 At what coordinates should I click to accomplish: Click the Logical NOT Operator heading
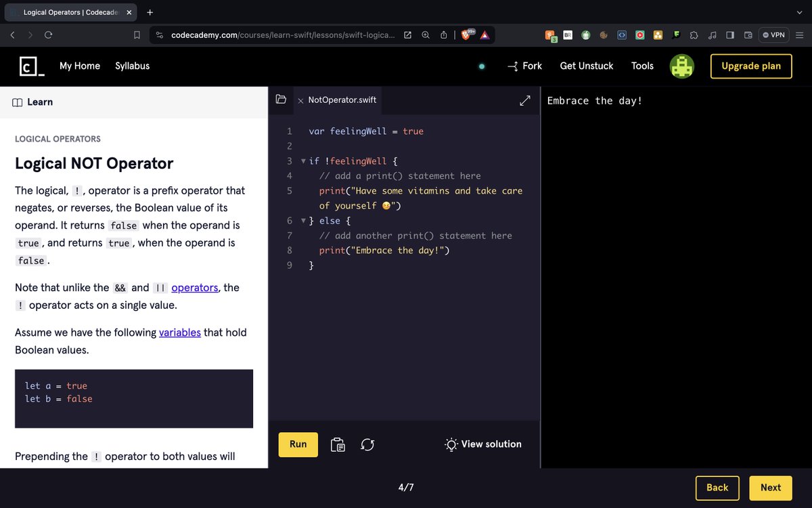[94, 163]
